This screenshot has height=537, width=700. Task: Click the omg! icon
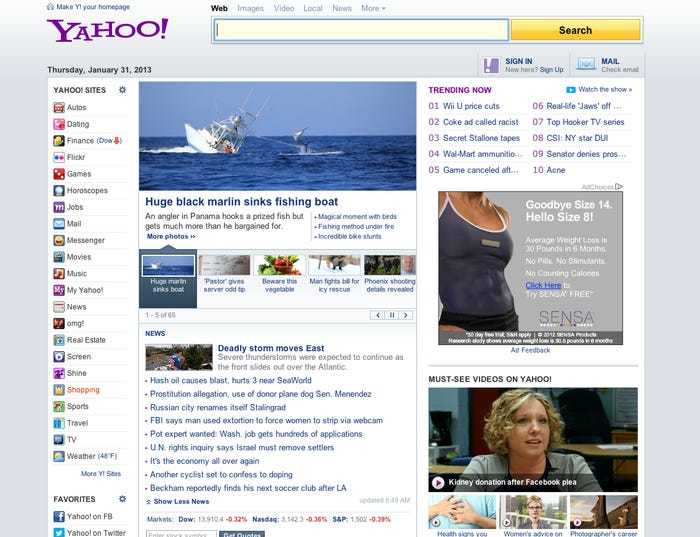pos(59,323)
